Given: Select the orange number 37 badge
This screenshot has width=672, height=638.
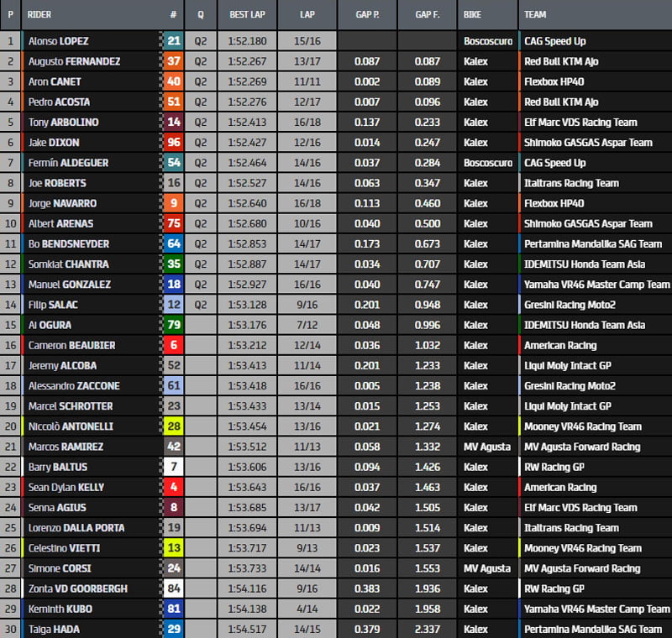Looking at the screenshot, I should tap(173, 61).
